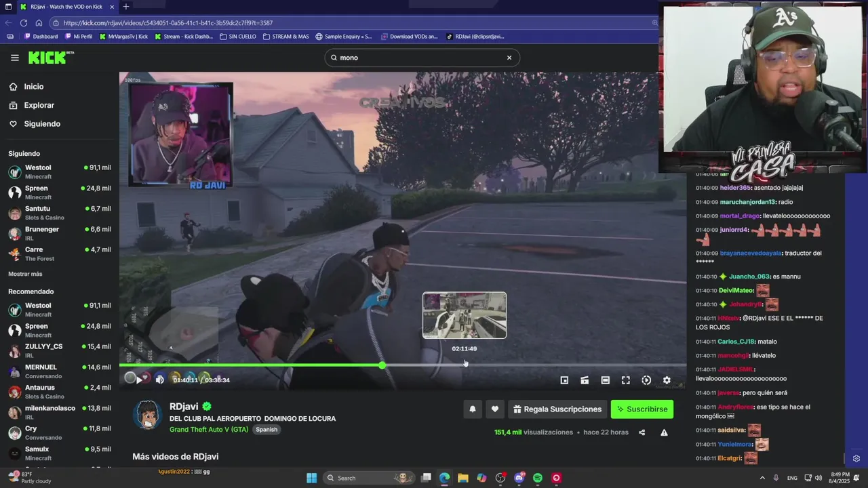Screen dimensions: 868x488
Task: Open Explorar in the sidebar
Action: (33, 105)
